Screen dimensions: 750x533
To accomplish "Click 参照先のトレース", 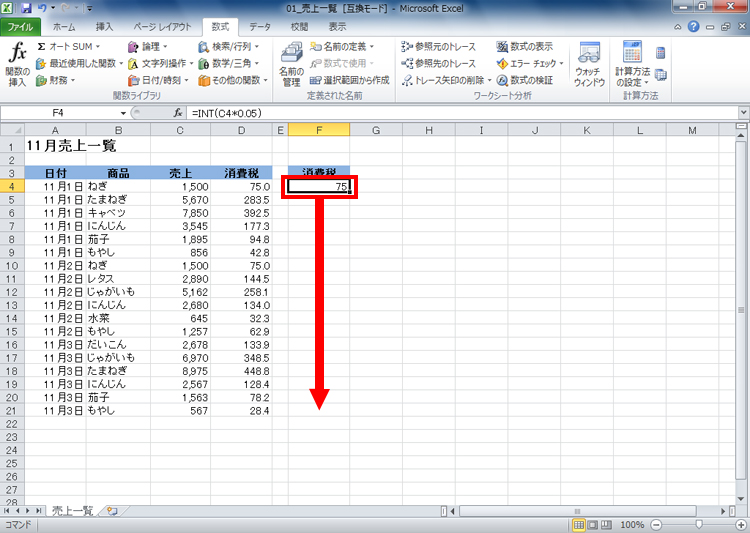I will [439, 63].
